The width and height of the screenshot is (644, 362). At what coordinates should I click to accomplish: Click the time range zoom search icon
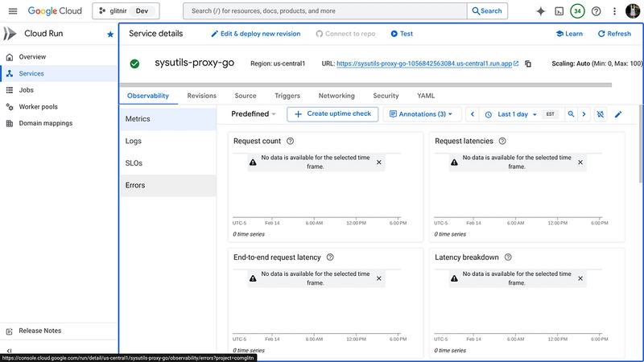pos(571,114)
